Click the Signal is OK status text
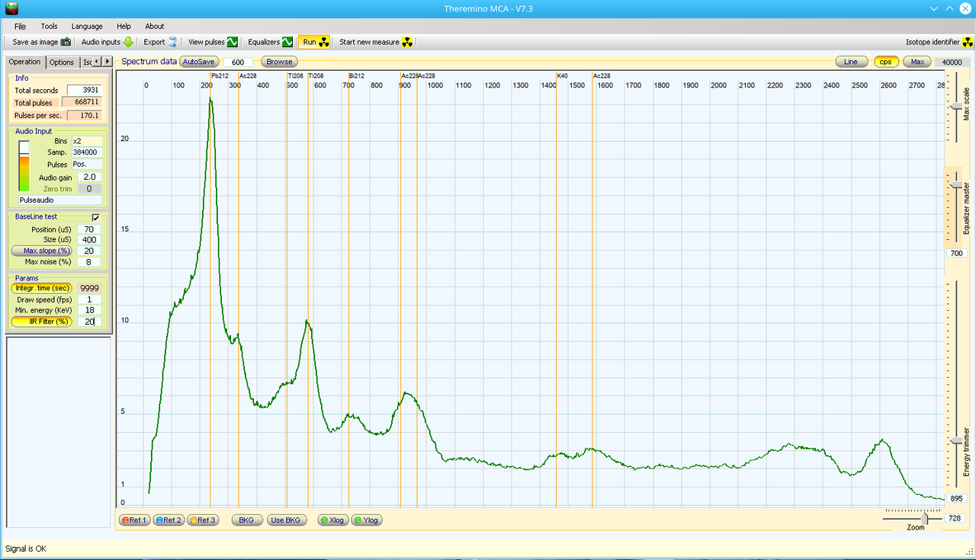 click(26, 549)
